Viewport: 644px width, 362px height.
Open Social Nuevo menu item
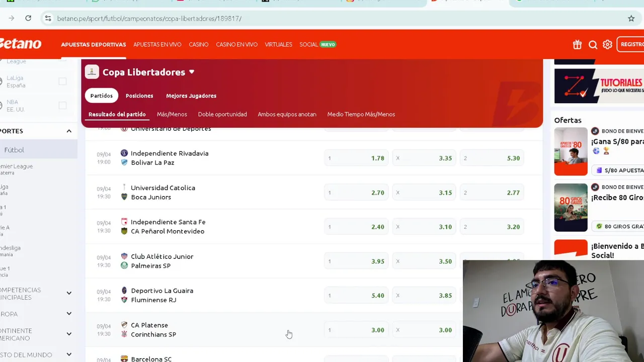click(x=317, y=45)
